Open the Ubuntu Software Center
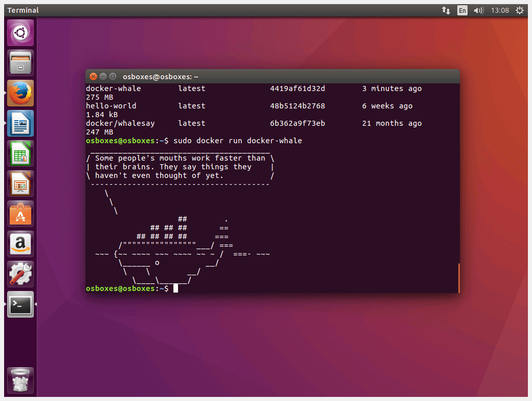Screen dimensions: 532x401 [x=20, y=214]
